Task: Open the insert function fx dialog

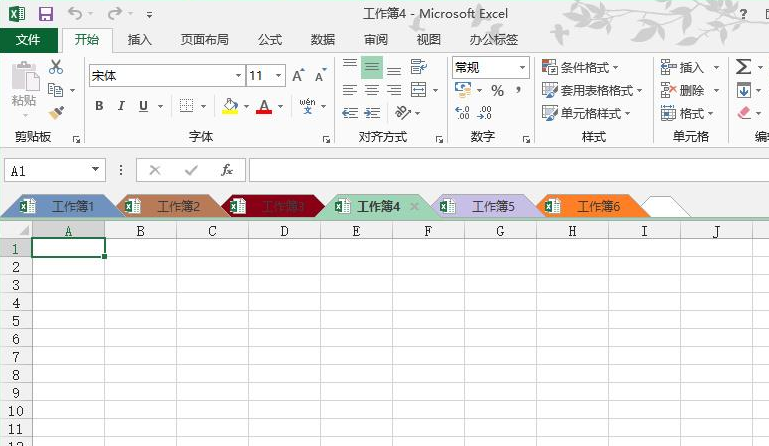Action: coord(227,170)
